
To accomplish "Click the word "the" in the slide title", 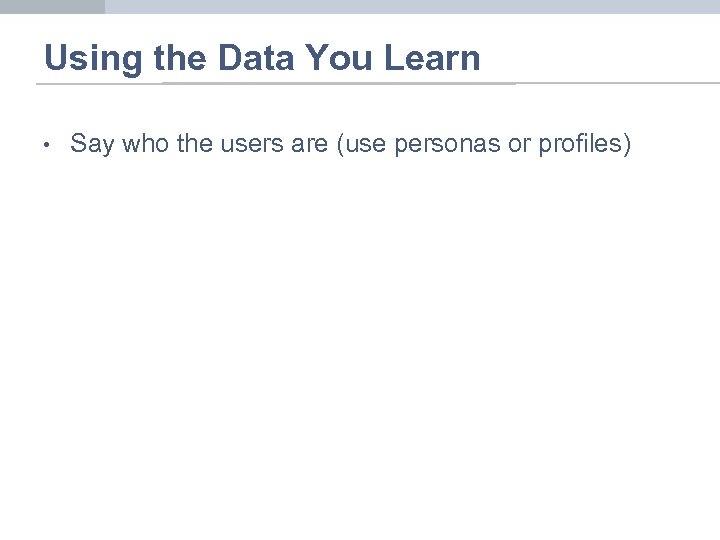I will [x=181, y=58].
